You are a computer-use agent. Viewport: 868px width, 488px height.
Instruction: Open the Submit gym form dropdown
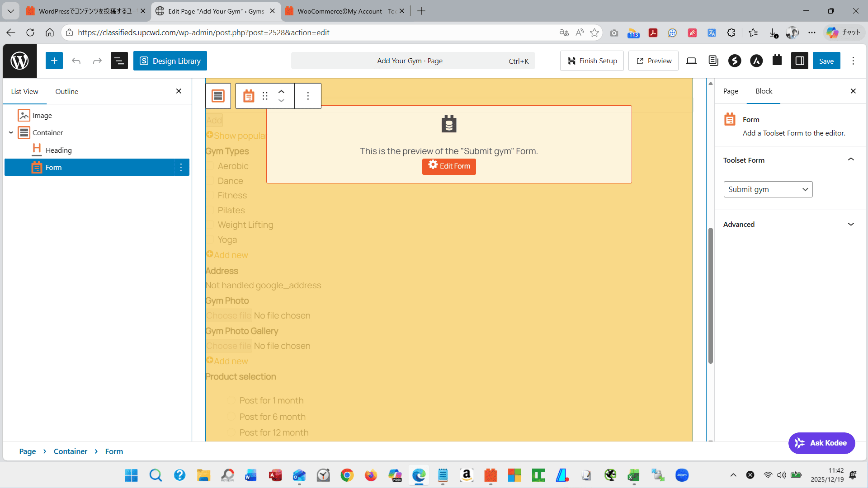(768, 189)
